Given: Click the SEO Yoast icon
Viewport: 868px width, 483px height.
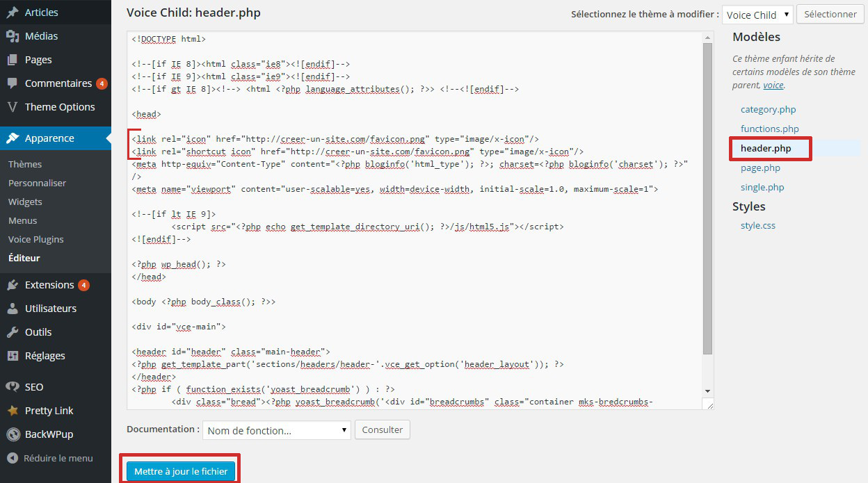Looking at the screenshot, I should [13, 387].
